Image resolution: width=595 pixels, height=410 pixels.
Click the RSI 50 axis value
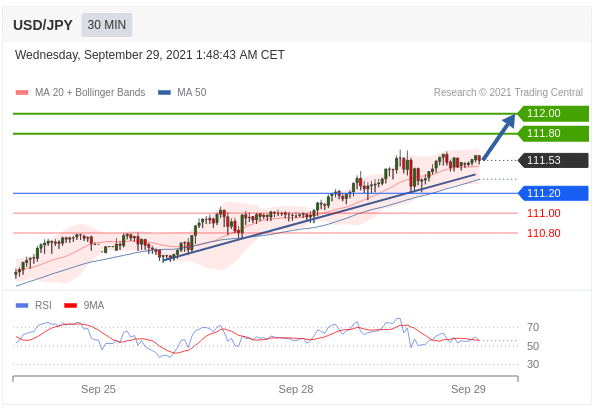tap(533, 346)
